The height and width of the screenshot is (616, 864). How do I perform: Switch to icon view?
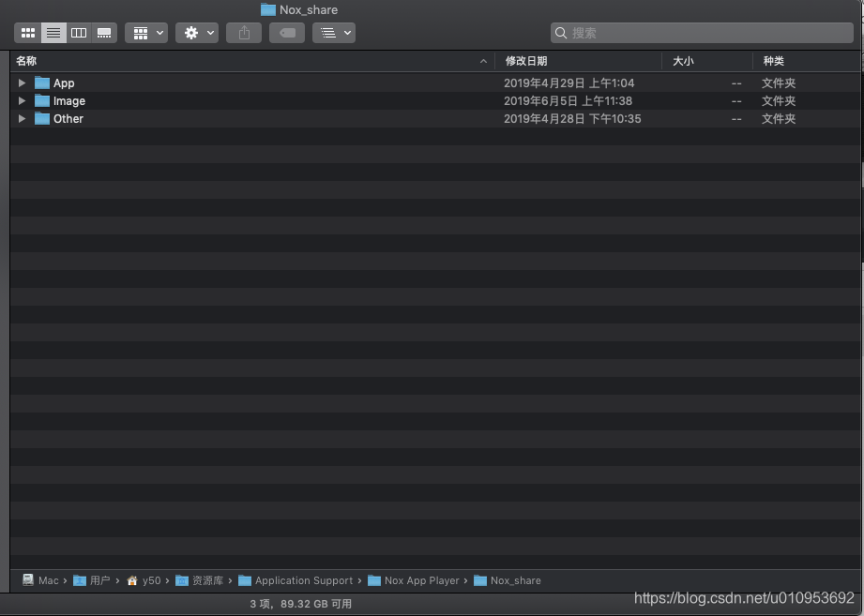[27, 33]
